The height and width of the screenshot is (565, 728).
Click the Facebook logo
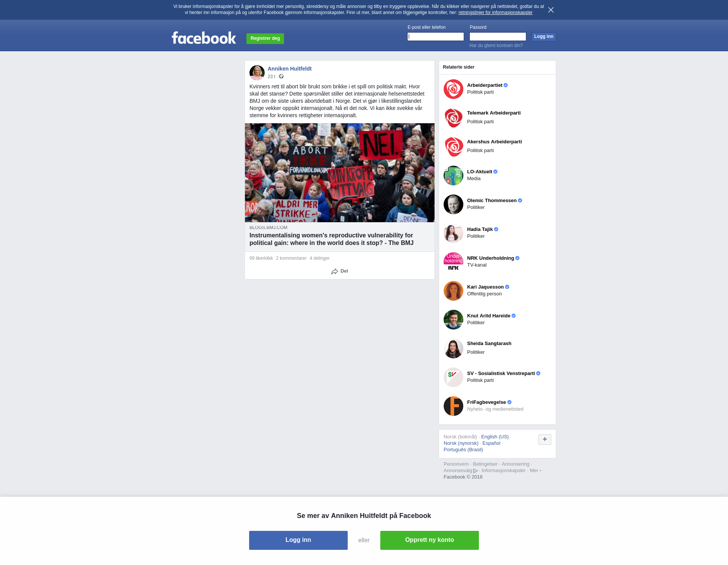coord(204,38)
